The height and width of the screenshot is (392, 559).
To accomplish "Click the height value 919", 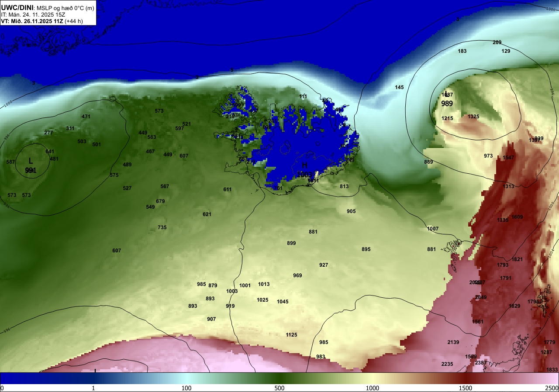I will click(230, 306).
